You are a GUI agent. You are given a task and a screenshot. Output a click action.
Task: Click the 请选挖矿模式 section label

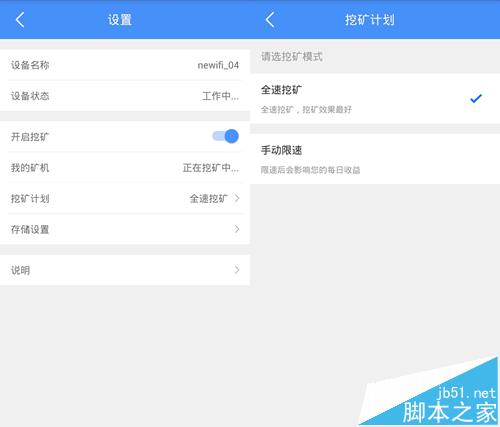[x=292, y=57]
